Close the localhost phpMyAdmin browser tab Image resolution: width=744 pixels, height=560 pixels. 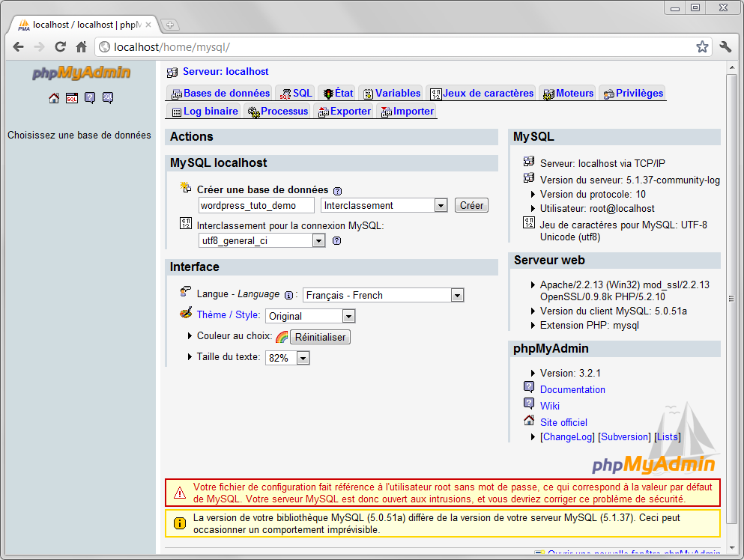(x=148, y=25)
